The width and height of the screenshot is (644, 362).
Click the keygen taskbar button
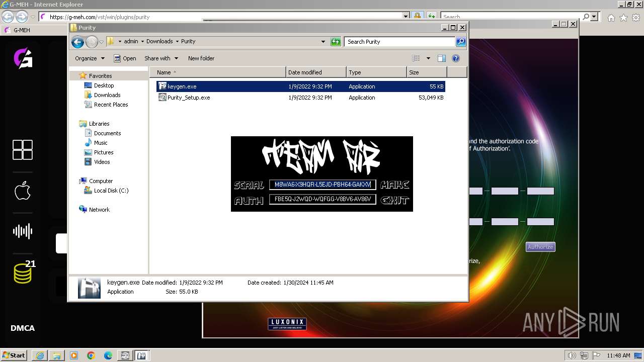coord(142,355)
